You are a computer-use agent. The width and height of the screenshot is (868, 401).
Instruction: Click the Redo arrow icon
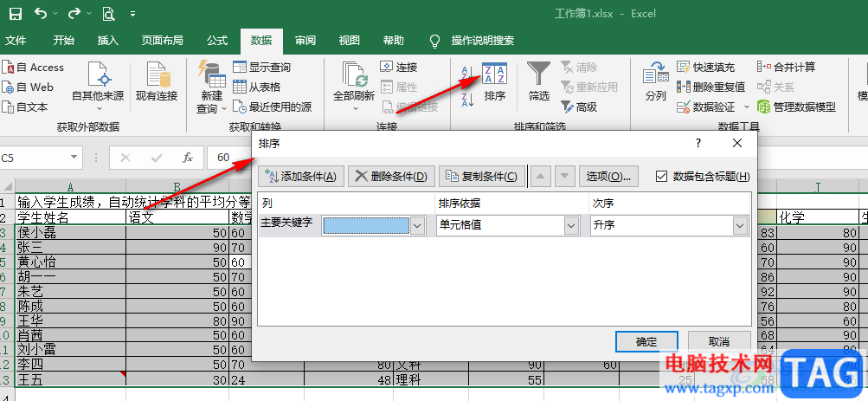pos(74,13)
